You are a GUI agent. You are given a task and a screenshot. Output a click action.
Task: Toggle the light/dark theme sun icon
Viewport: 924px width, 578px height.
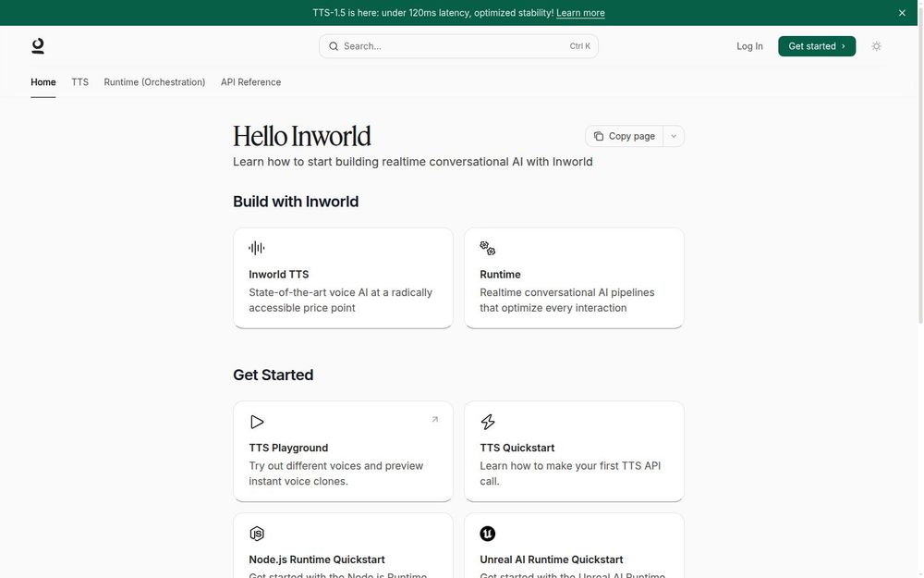click(x=876, y=46)
